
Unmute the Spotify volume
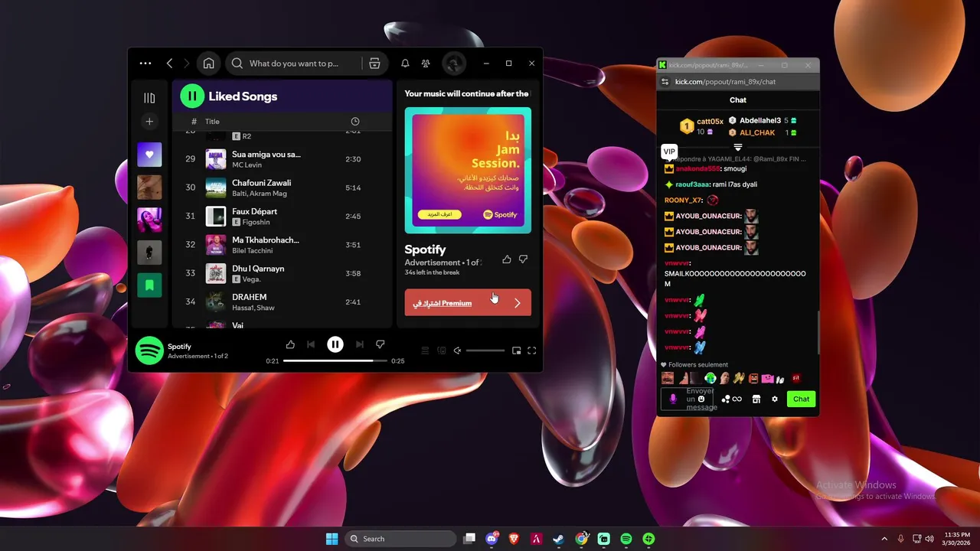pyautogui.click(x=457, y=350)
